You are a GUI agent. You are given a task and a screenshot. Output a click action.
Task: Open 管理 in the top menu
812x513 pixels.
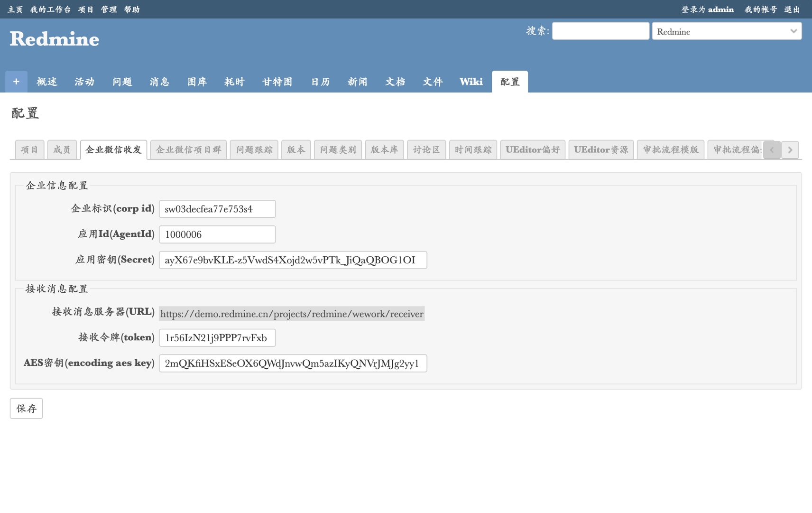pos(109,9)
